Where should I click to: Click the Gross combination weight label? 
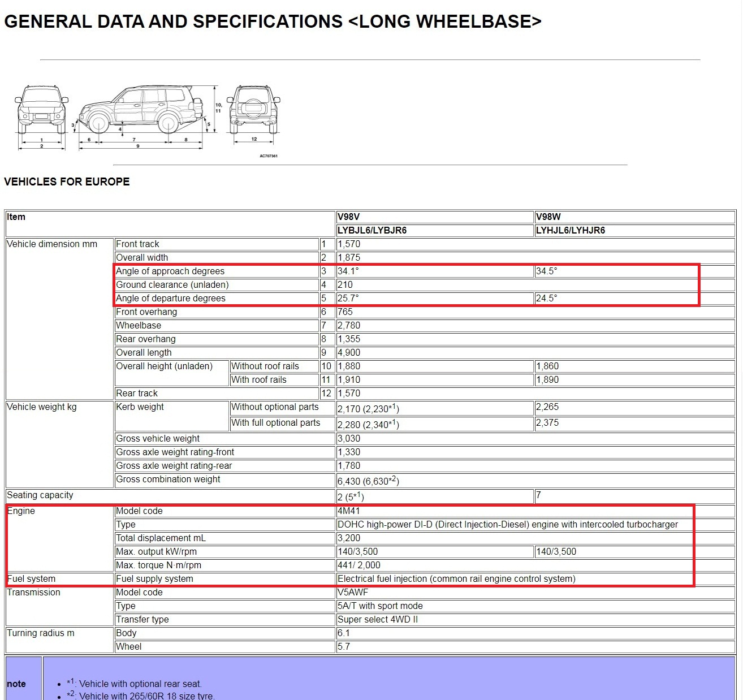[168, 479]
